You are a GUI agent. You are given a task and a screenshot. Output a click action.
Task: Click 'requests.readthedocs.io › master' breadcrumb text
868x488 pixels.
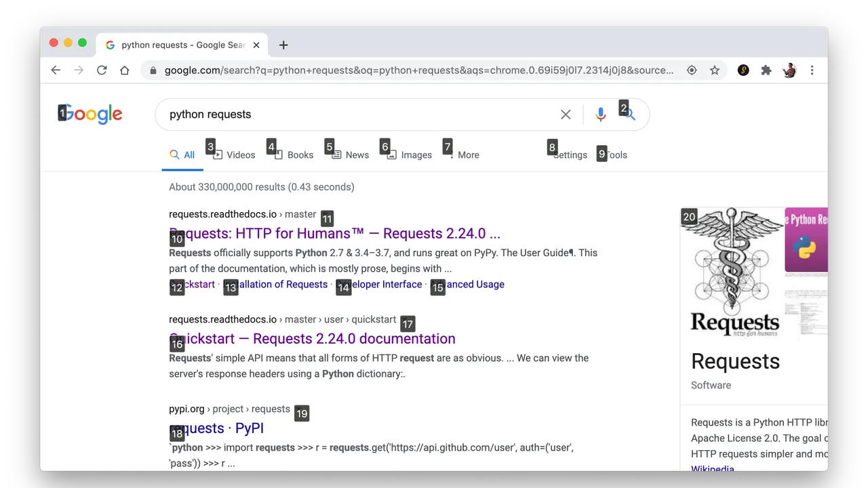[243, 214]
